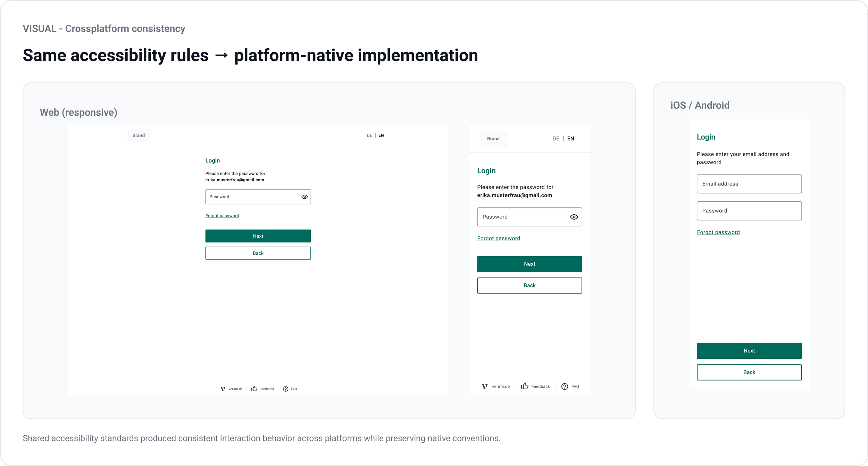
Task: Click verimi.de logo icon in mobile web footer
Action: (485, 386)
